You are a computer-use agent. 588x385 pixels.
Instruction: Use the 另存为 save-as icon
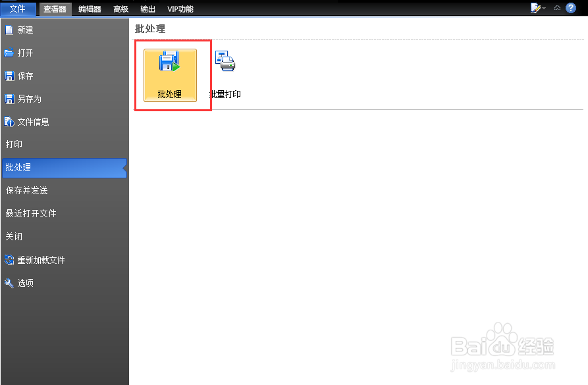[9, 99]
